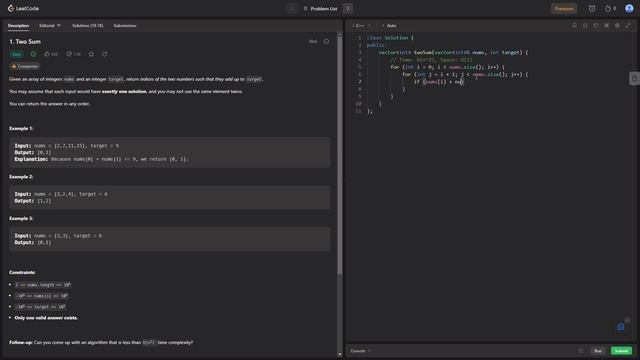The image size is (640, 360).
Task: Click the 'Example 3:' heading
Action: tap(21, 218)
